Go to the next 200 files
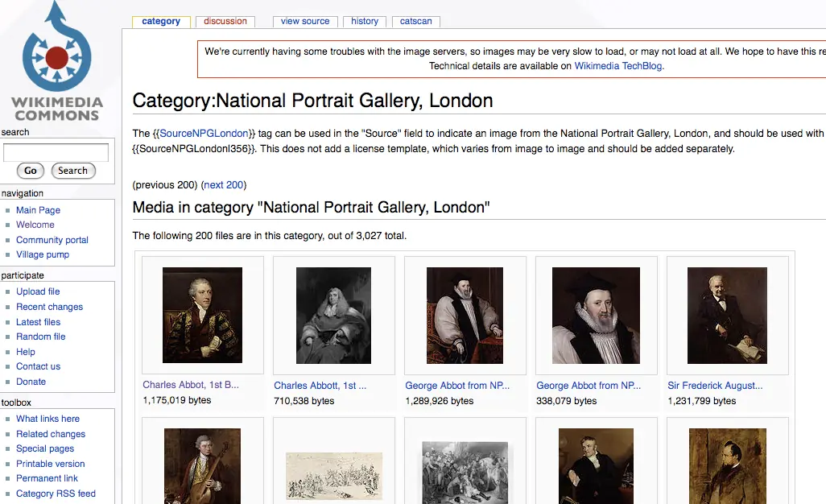The image size is (826, 504). [x=223, y=185]
